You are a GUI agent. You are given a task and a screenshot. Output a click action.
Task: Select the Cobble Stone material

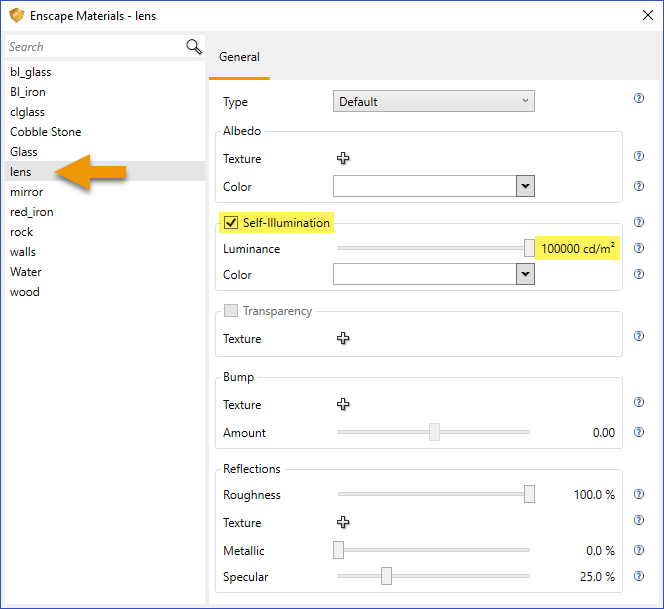[x=105, y=132]
